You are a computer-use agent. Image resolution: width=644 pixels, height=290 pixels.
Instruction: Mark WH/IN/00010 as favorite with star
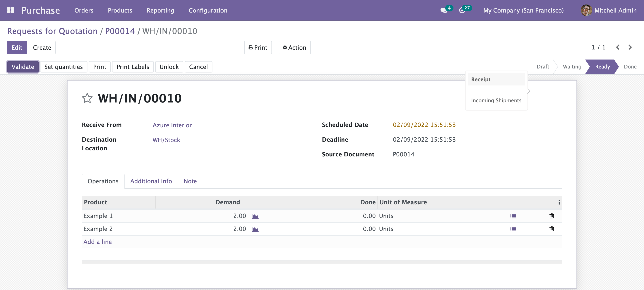87,98
